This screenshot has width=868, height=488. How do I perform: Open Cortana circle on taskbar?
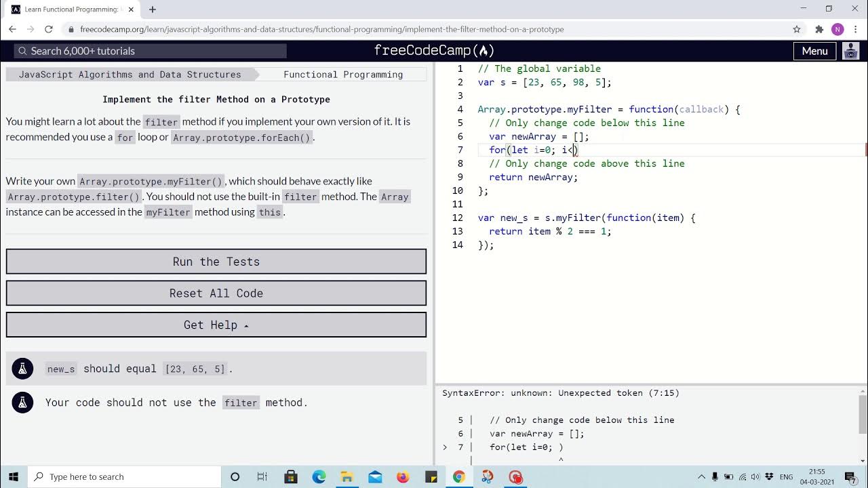point(235,476)
